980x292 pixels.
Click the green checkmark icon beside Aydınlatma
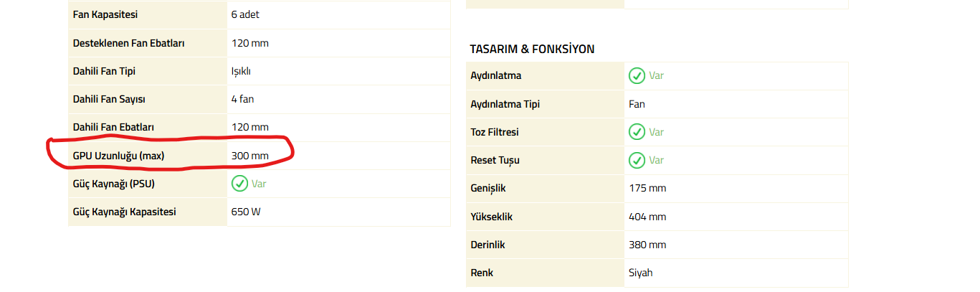point(636,75)
